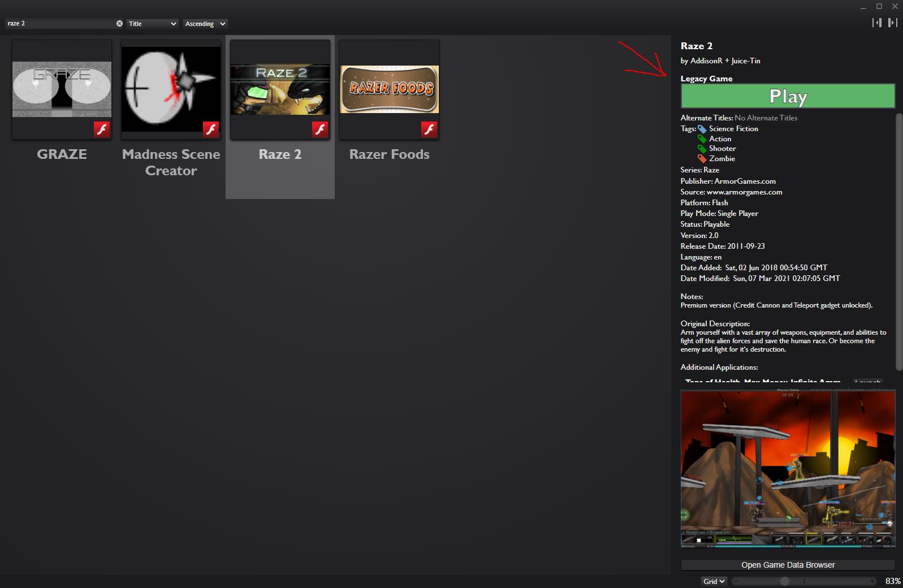Screen dimensions: 903x588
Task: Click the plus sign on the zoom slider
Action: (x=872, y=581)
